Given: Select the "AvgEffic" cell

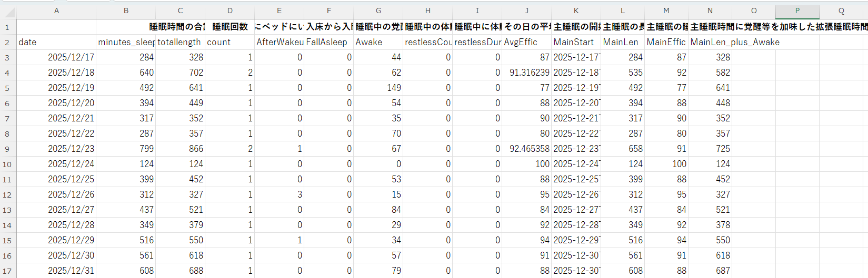Looking at the screenshot, I should pyautogui.click(x=526, y=42).
